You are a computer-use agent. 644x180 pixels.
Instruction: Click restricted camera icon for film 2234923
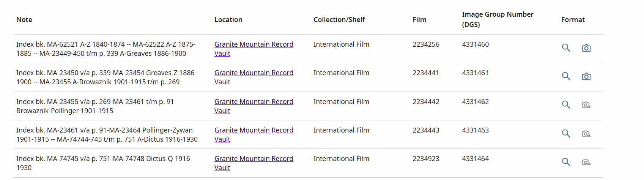[586, 162]
